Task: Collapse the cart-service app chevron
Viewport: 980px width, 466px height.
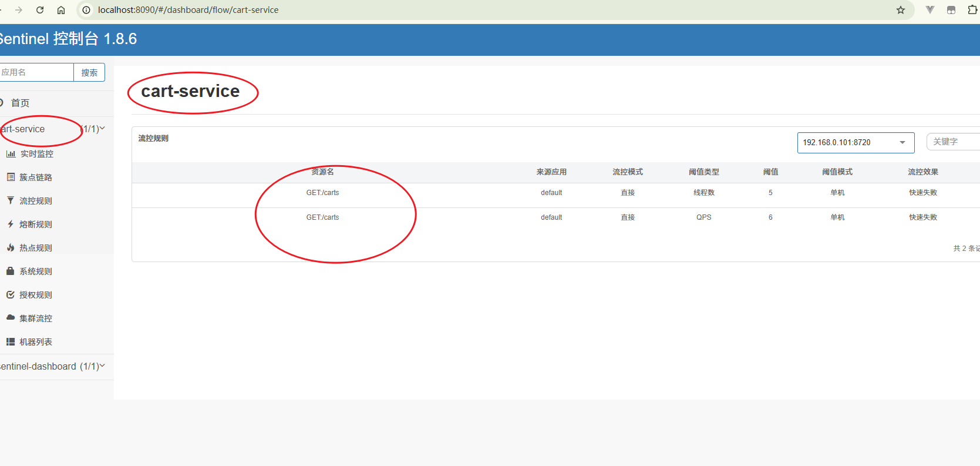Action: click(102, 128)
